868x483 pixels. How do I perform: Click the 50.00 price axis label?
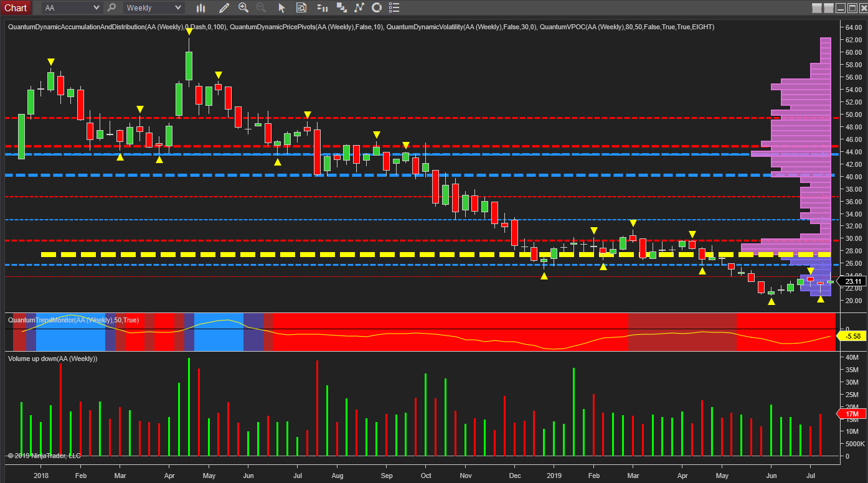tap(852, 115)
